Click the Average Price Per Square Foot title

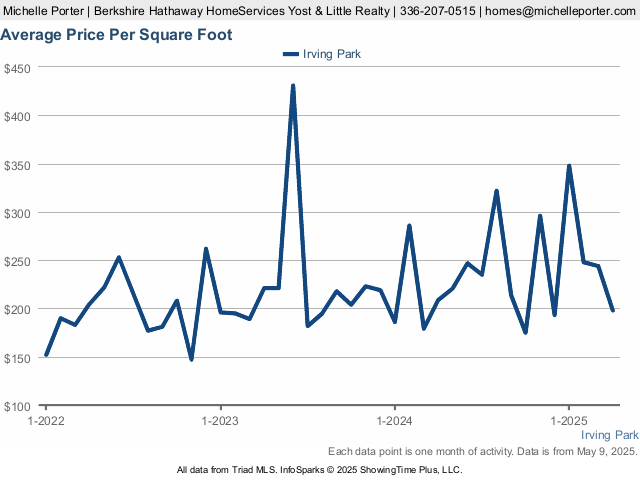pyautogui.click(x=116, y=35)
